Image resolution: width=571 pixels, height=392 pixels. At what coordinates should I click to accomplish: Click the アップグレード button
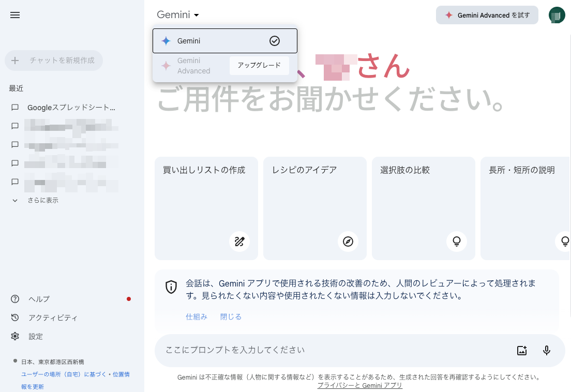pos(259,66)
